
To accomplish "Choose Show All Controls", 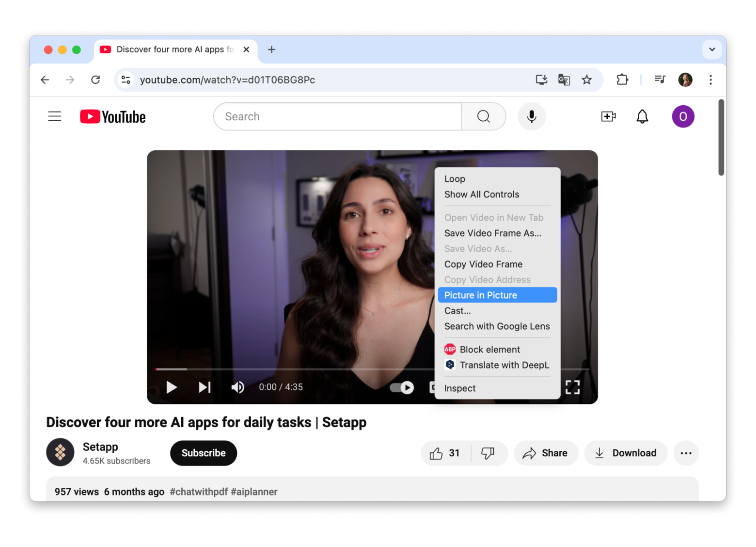I will coord(497,194).
